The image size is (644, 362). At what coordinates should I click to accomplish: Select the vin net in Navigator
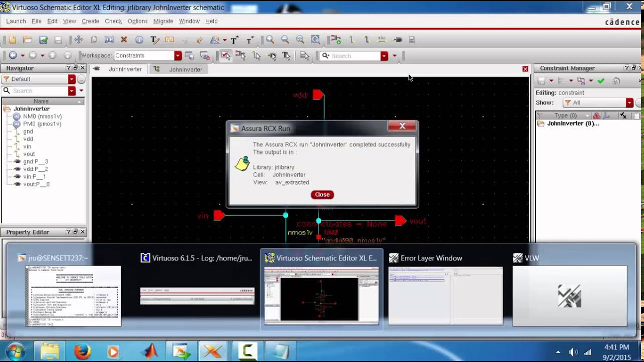point(27,146)
